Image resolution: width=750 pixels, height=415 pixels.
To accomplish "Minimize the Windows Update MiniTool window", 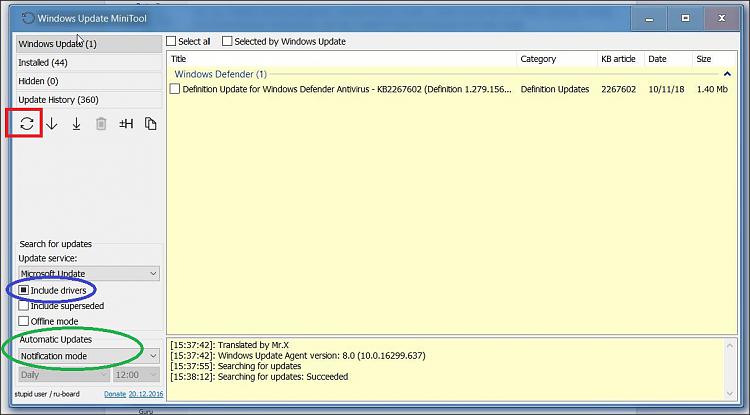I will coord(649,19).
